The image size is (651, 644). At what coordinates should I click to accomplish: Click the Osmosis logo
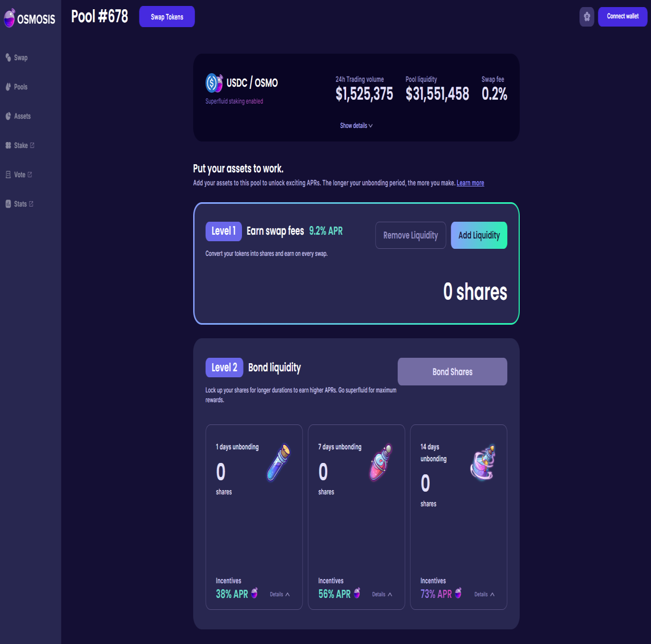29,18
